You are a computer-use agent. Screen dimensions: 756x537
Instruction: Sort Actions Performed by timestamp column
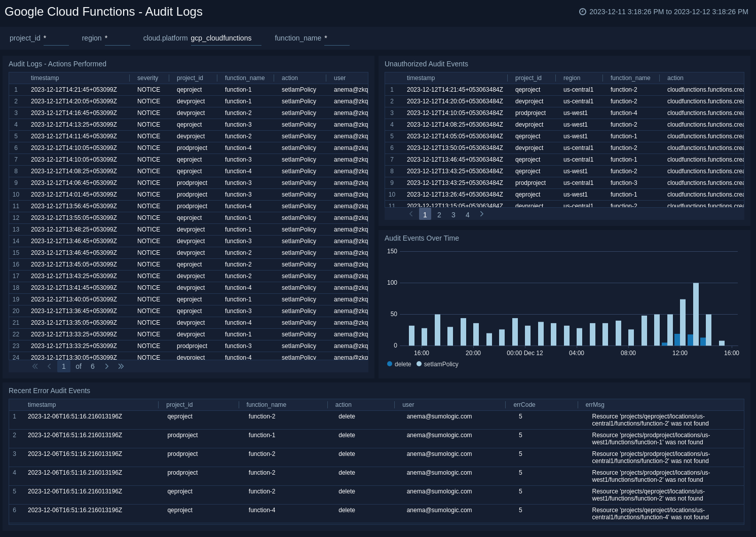[45, 78]
